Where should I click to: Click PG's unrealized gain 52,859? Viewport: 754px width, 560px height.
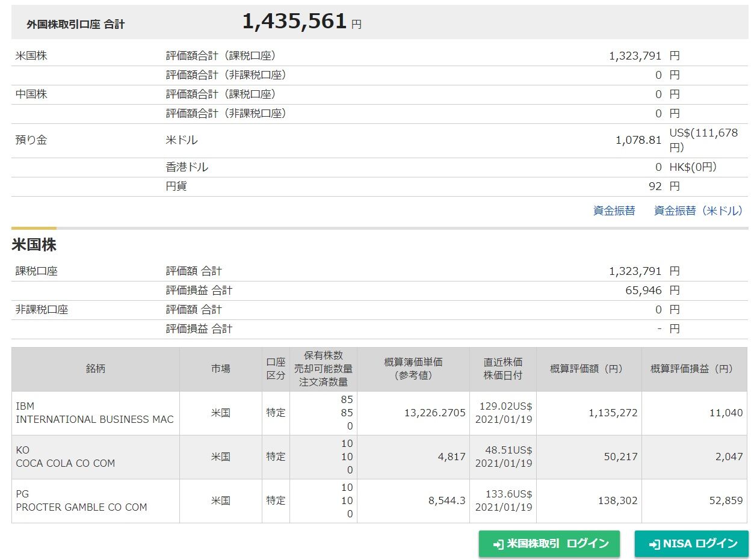click(x=726, y=500)
